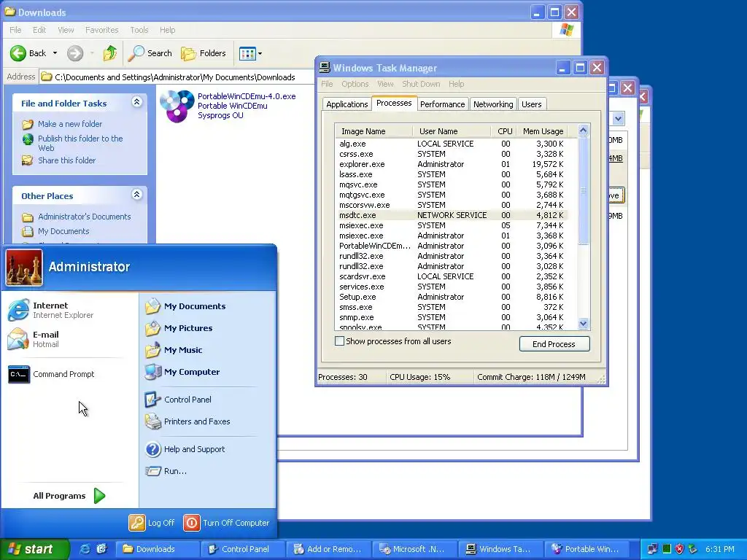Image resolution: width=747 pixels, height=560 pixels.
Task: Open My Pictures in Start menu
Action: pyautogui.click(x=179, y=328)
